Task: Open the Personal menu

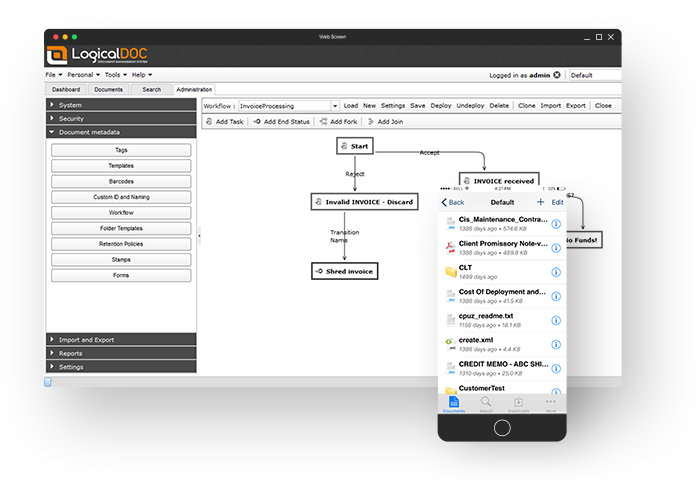Action: tap(83, 75)
